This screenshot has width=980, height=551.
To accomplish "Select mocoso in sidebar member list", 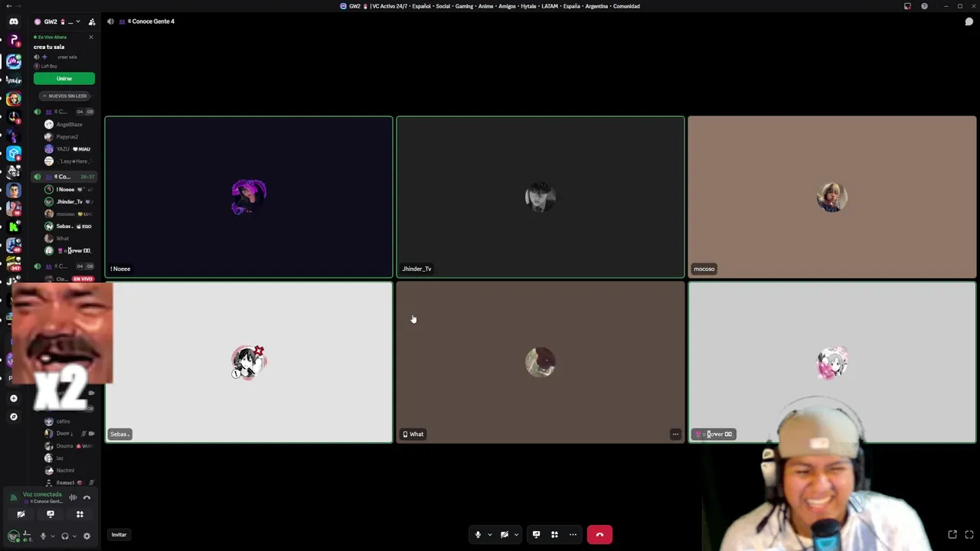I will pos(67,214).
